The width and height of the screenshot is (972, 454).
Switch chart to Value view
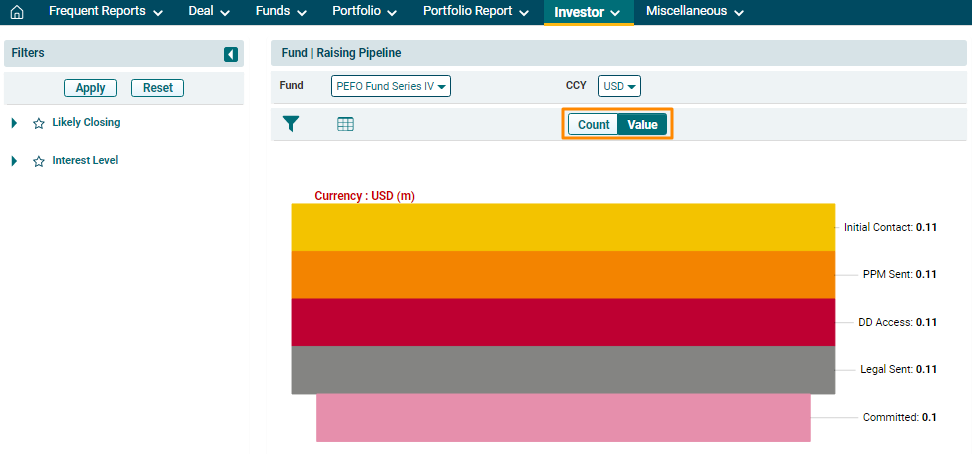(642, 125)
